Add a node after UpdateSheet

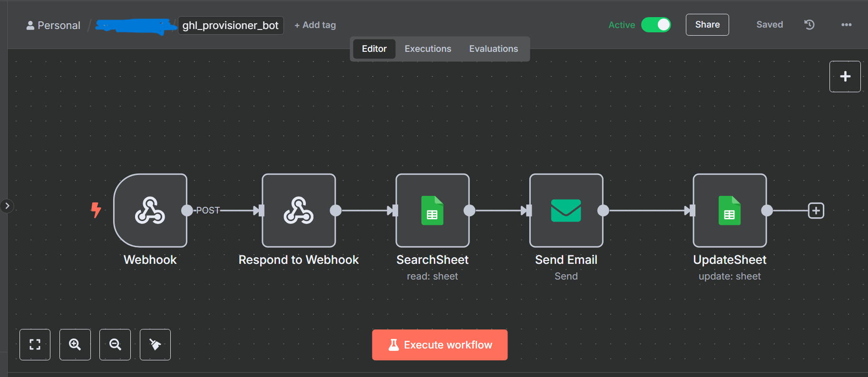816,211
